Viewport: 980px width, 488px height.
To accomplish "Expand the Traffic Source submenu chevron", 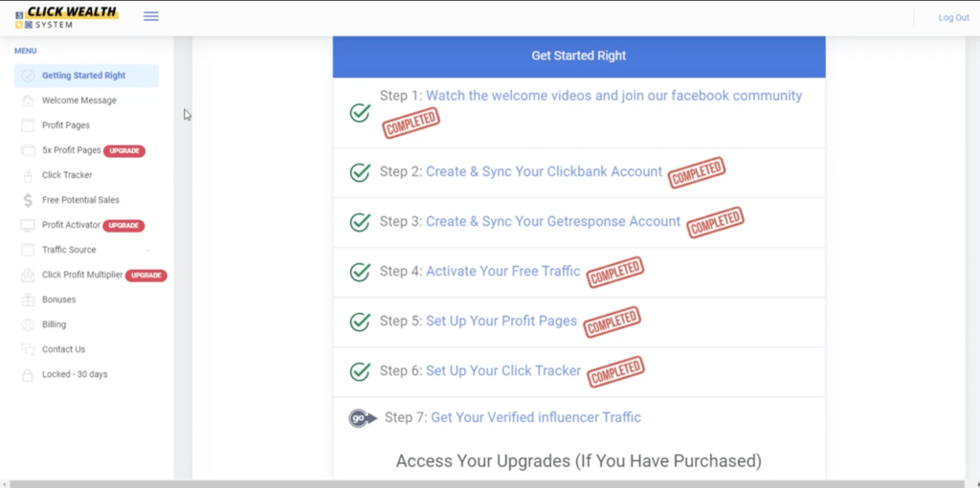I will (x=147, y=251).
